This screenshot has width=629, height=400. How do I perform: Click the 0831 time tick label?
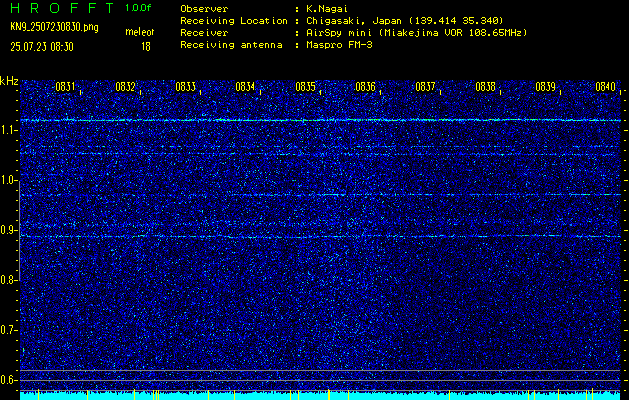65,87
